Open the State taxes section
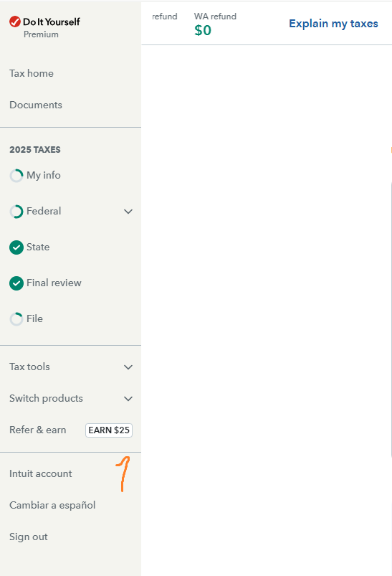Image resolution: width=392 pixels, height=576 pixels. (x=38, y=247)
